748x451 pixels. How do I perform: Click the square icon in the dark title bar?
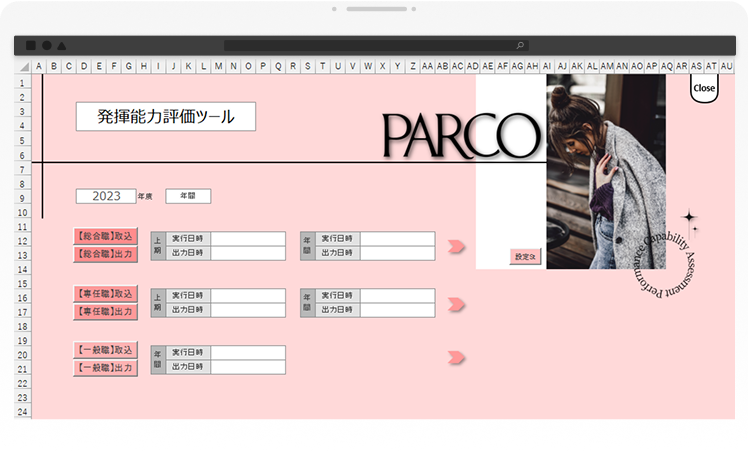tap(31, 45)
